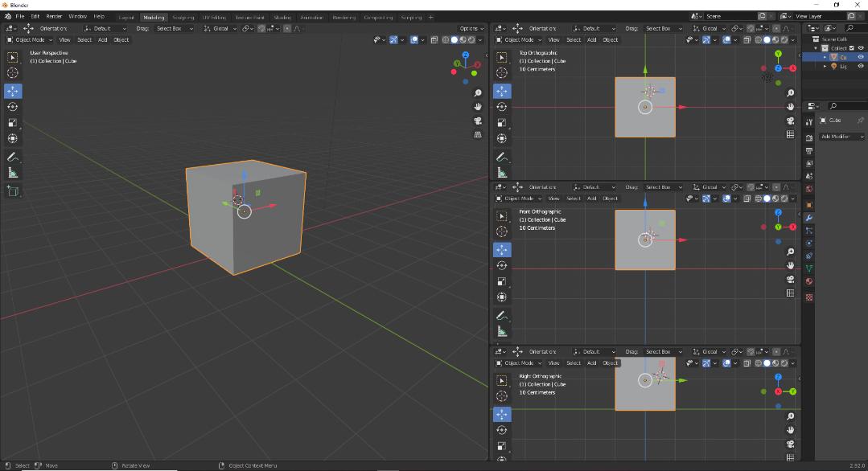
Task: Open the Object Mode dropdown in User Perspective viewport
Action: pyautogui.click(x=29, y=40)
